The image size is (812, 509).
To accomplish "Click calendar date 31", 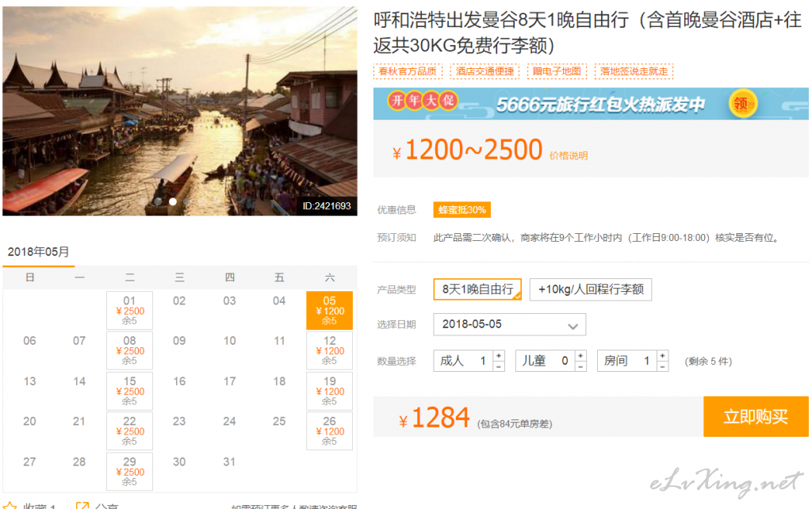I will tap(229, 462).
